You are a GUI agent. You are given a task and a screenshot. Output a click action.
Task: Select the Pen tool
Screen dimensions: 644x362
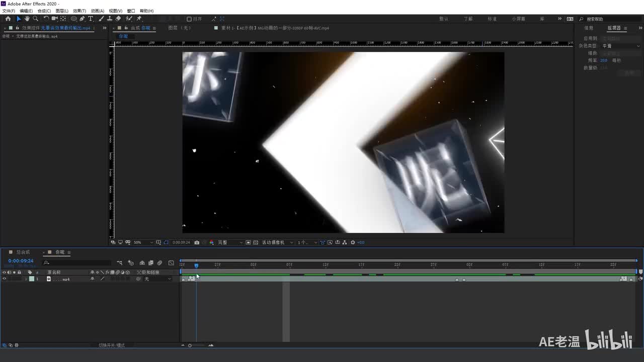coord(82,19)
